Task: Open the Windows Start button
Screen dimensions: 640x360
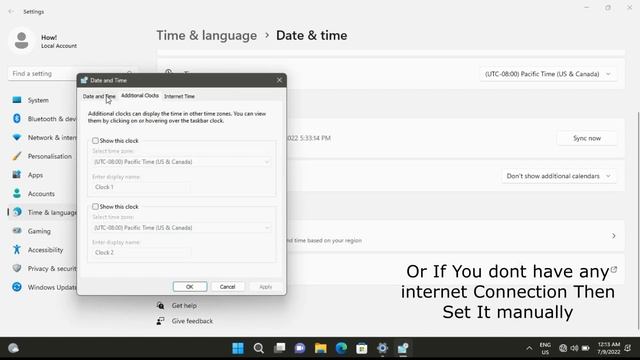Action: click(238, 348)
